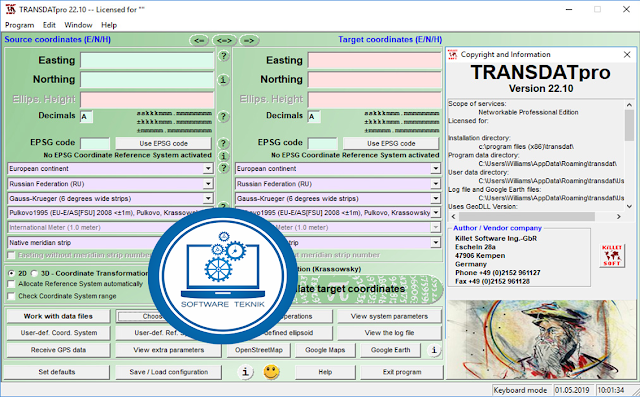Open question mark help beside European continent

(x=223, y=168)
